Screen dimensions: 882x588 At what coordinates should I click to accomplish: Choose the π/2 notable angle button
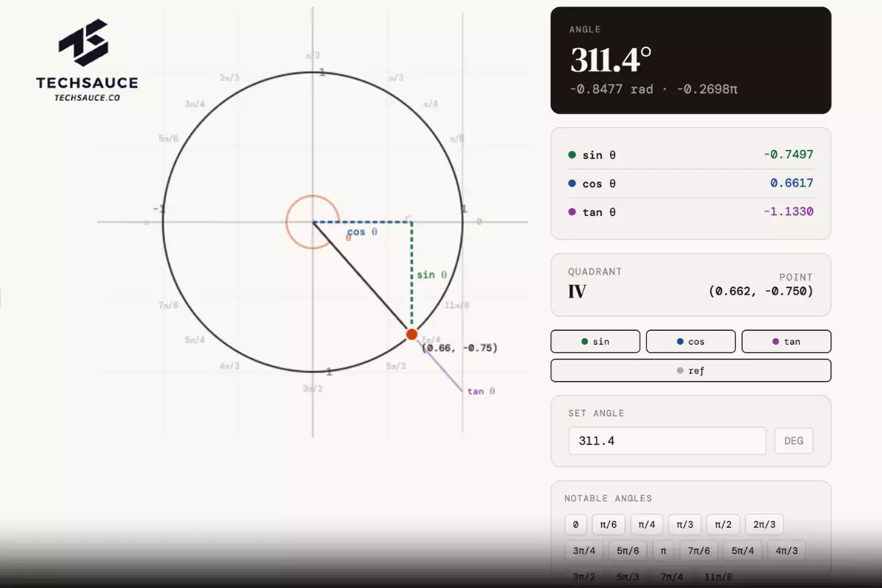(x=723, y=525)
